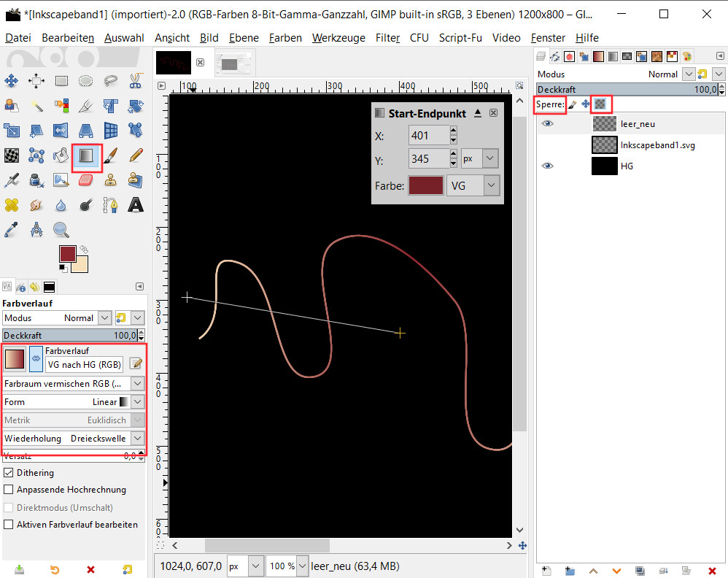Open the Ebene menu
The width and height of the screenshot is (728, 578).
(243, 38)
